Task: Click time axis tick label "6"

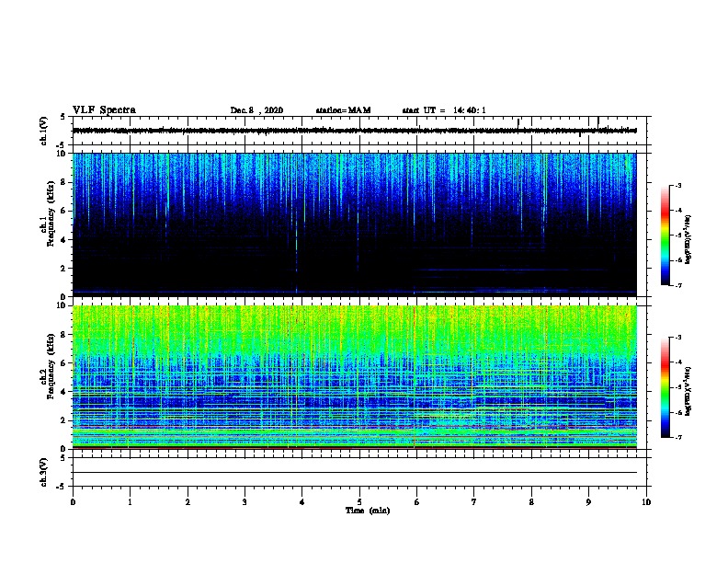Action: point(417,501)
